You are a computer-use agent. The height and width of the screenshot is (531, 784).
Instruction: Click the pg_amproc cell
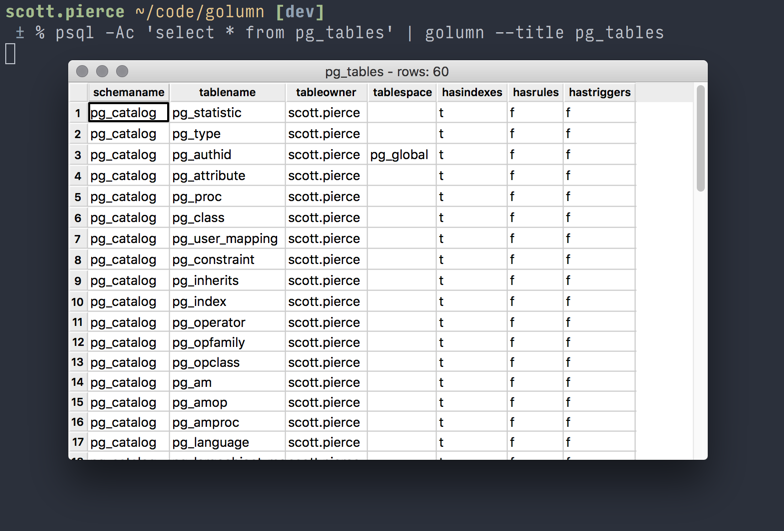[228, 422]
